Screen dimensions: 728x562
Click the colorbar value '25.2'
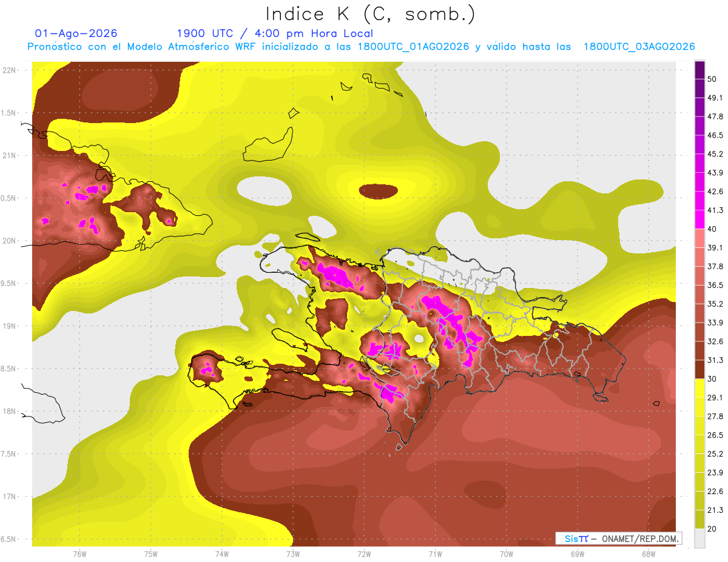pos(715,454)
